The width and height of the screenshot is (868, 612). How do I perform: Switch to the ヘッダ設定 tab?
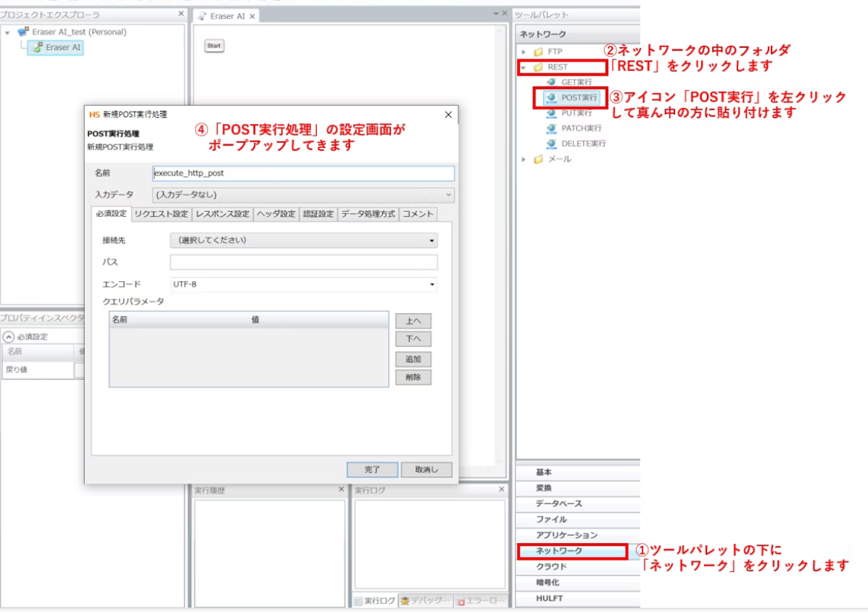pyautogui.click(x=276, y=214)
